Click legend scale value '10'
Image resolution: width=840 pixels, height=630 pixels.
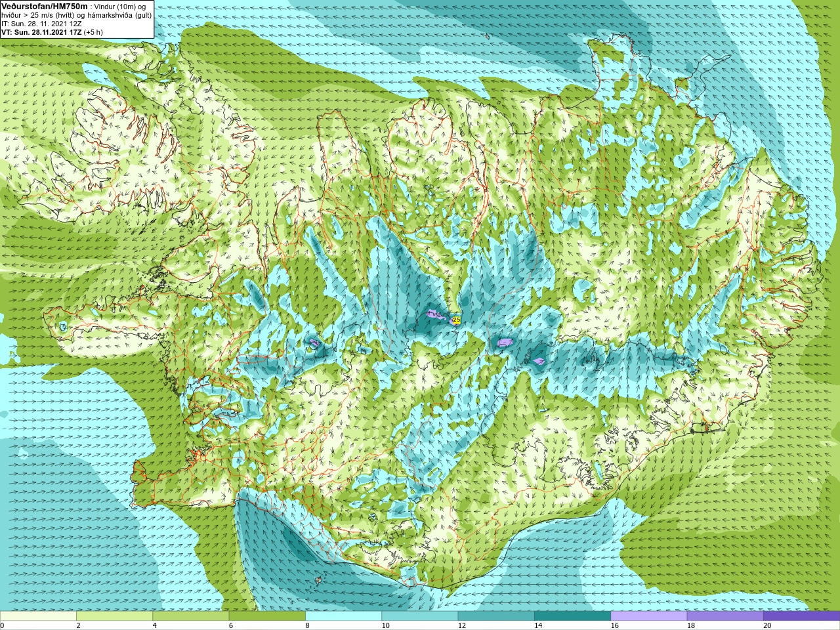(x=385, y=625)
